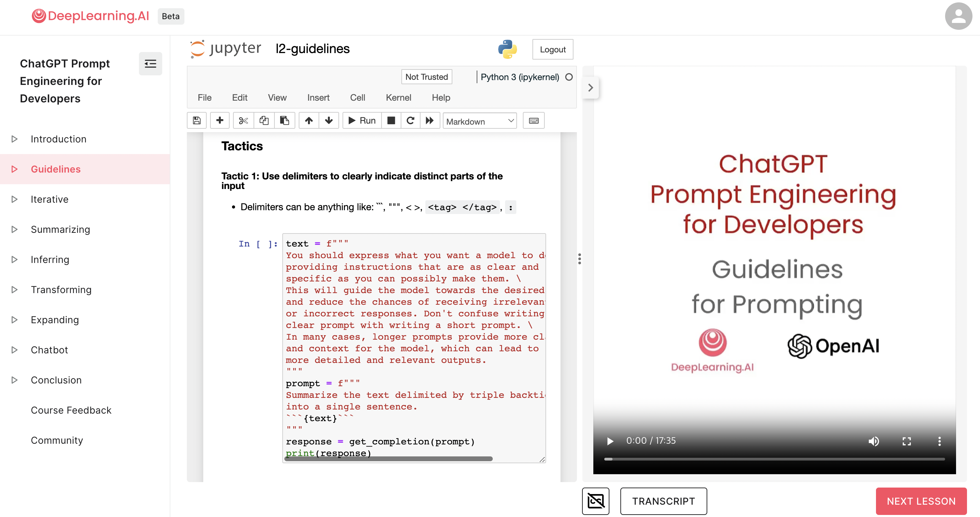Viewport: 980px width, 517px height.
Task: Save notebook with the floppy disk icon
Action: point(197,121)
